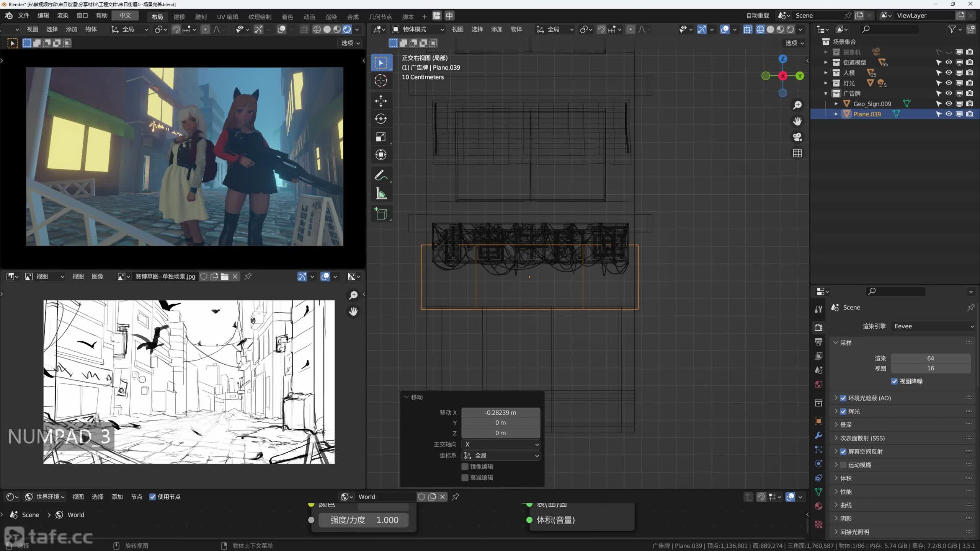The width and height of the screenshot is (980, 551).
Task: Select the Cursor tool in viewport toolbar
Action: coord(381,80)
